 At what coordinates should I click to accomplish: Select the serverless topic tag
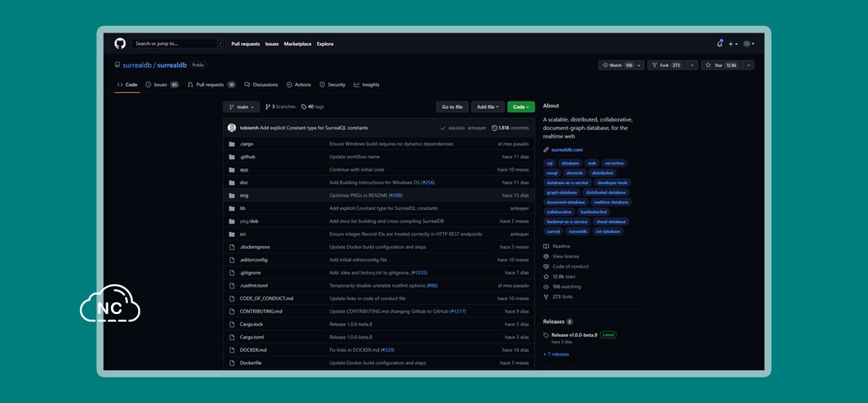pos(615,163)
